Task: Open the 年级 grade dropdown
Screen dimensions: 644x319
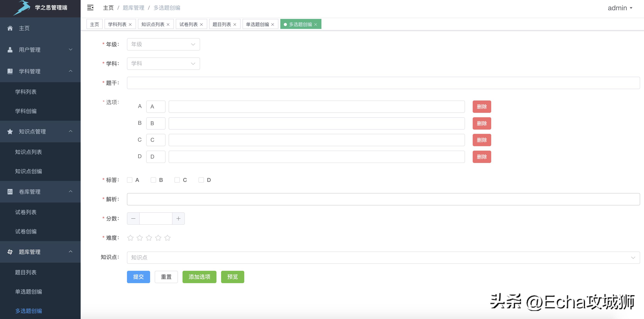Action: click(x=163, y=44)
